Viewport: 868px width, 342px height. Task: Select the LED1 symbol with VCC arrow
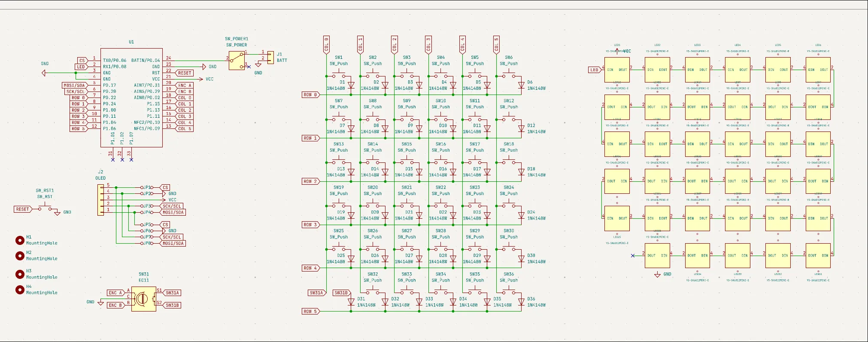tap(617, 70)
